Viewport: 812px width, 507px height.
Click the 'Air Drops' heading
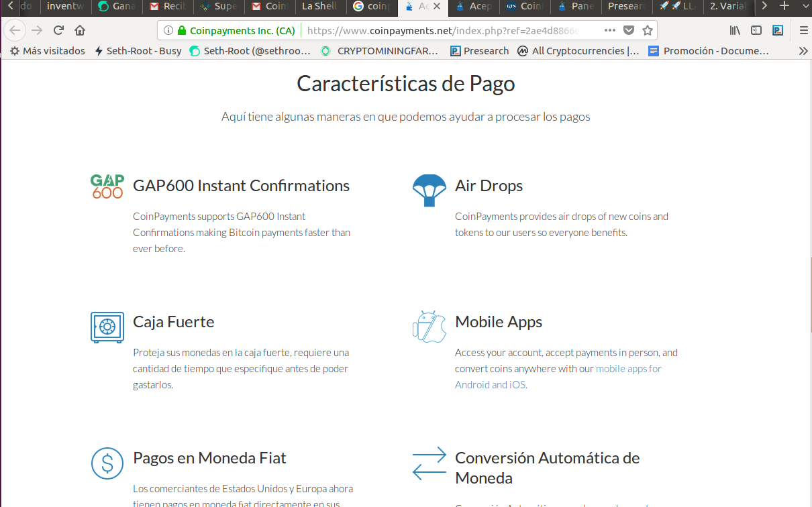[489, 185]
